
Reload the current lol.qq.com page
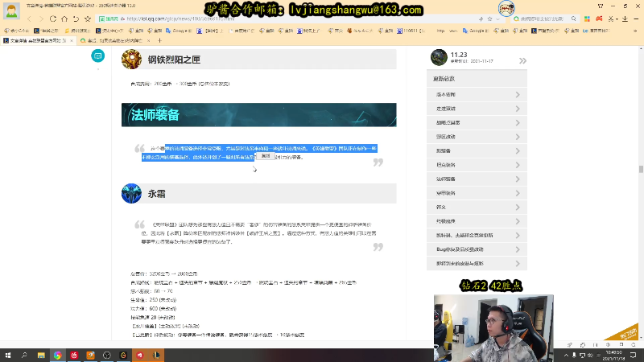tap(52, 19)
